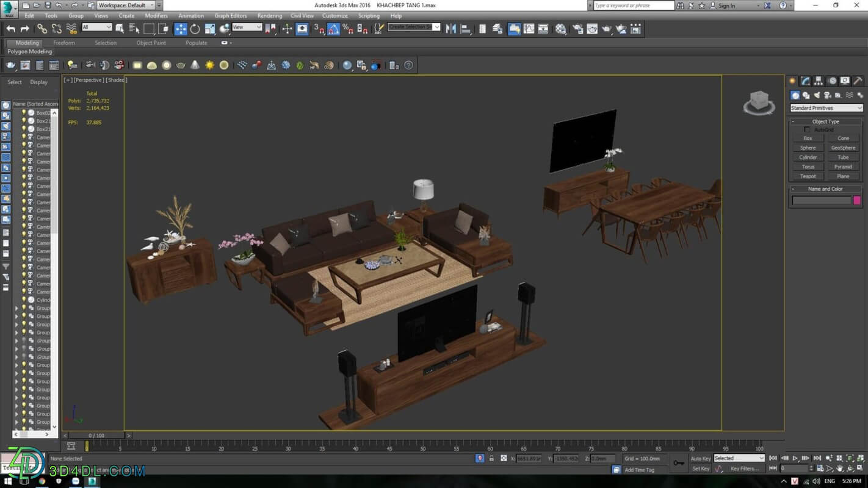Click the Align tool icon
This screenshot has width=868, height=488.
click(x=466, y=29)
